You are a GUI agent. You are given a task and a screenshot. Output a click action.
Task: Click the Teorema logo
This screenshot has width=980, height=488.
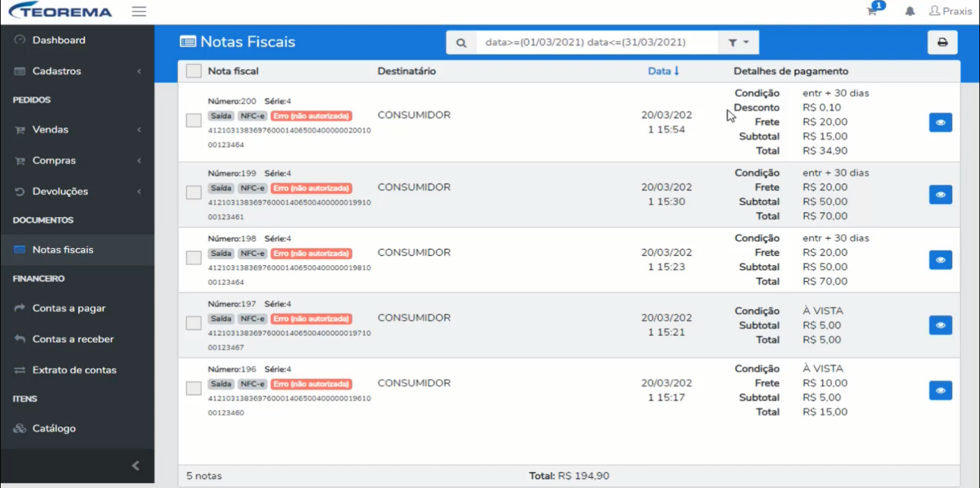click(60, 12)
